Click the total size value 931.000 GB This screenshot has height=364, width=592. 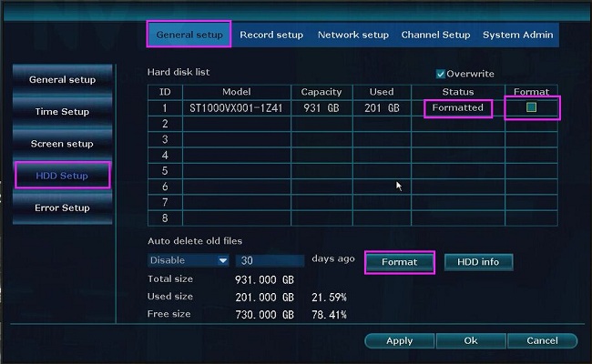click(264, 280)
